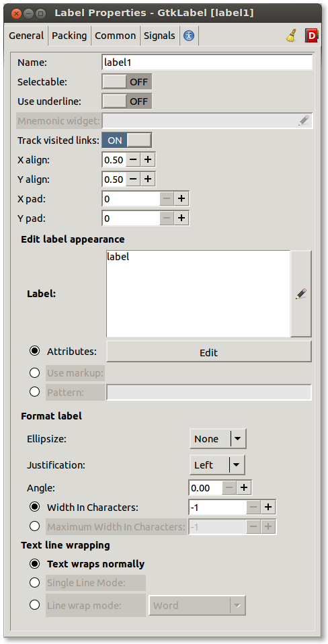328x644 pixels.
Task: Open the Ellipsize dropdown
Action: 218,439
